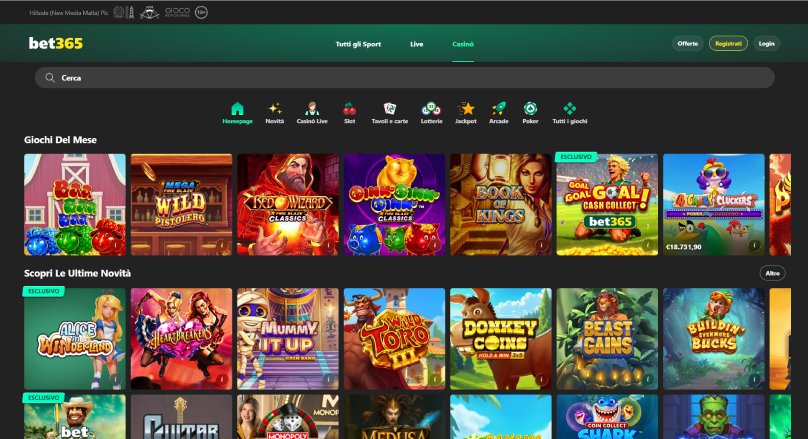808x439 pixels.
Task: Click the Offerte button
Action: 687,43
